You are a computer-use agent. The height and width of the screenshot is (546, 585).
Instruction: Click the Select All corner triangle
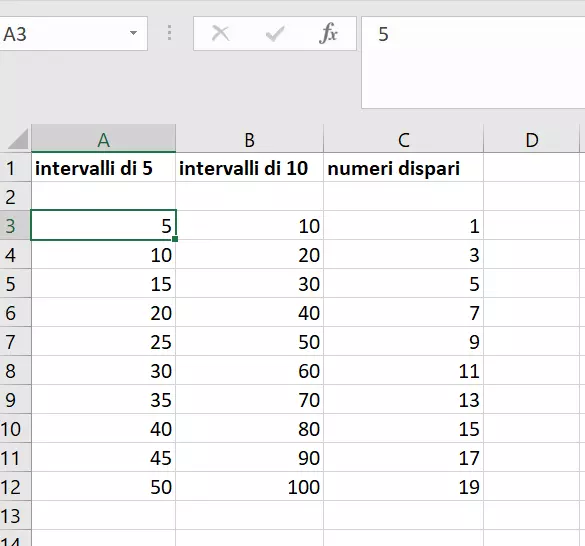18,139
